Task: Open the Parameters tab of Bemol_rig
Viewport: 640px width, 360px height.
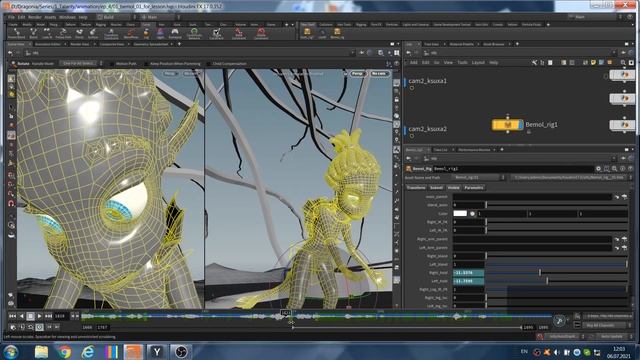Action: point(473,187)
